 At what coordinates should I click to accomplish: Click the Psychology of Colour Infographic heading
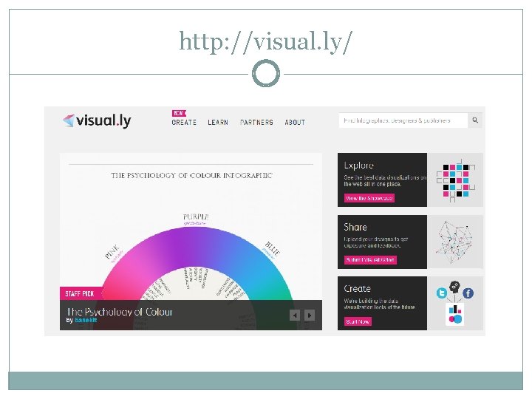191,175
